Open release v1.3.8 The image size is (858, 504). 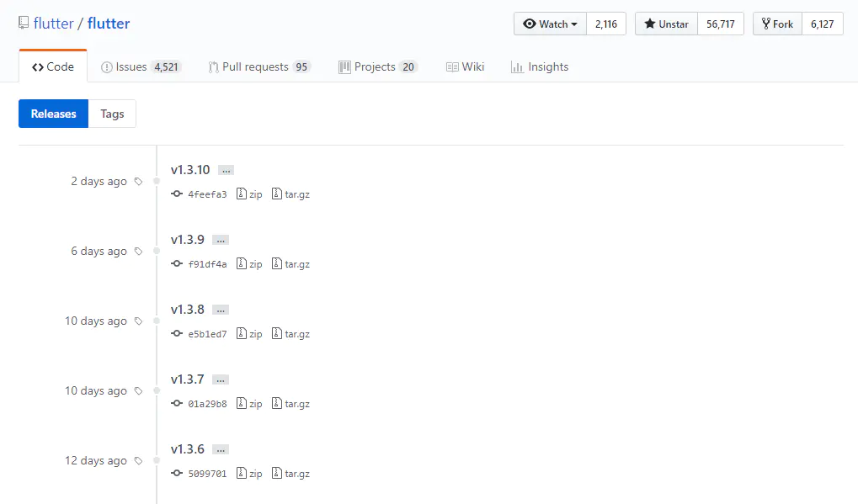[x=187, y=310]
